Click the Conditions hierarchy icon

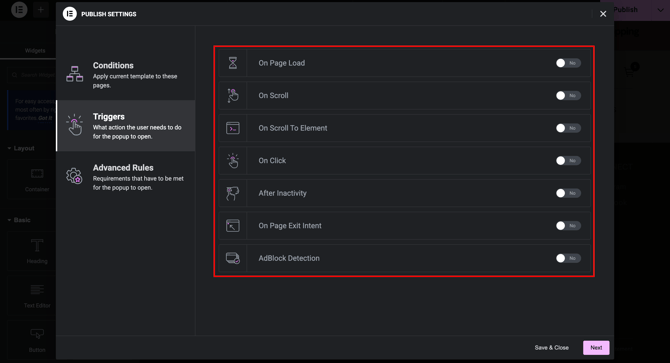(x=74, y=74)
